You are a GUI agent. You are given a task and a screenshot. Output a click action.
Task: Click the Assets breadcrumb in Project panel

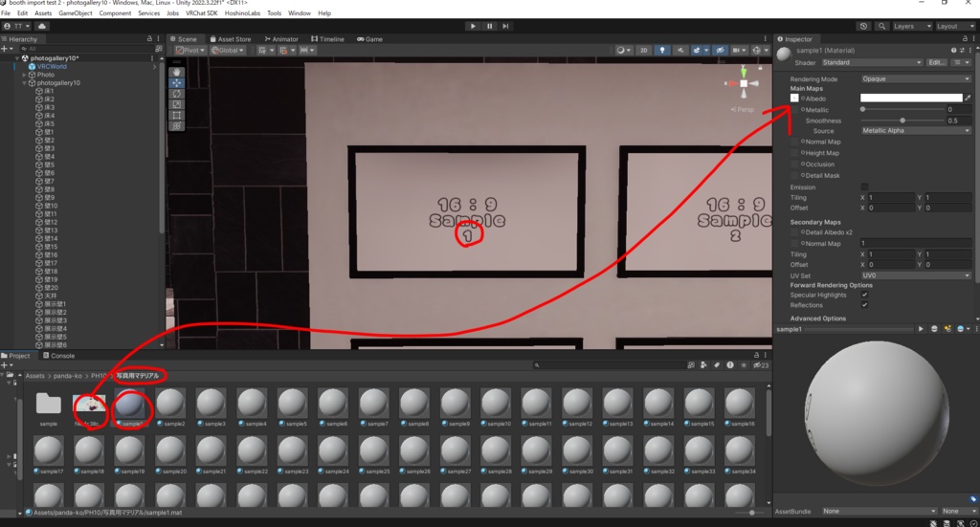coord(35,376)
